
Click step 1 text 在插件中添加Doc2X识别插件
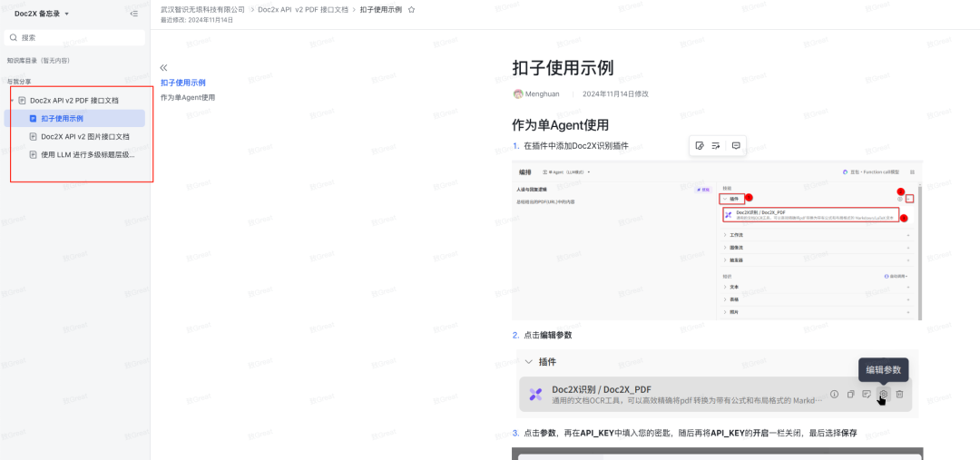[x=576, y=146]
